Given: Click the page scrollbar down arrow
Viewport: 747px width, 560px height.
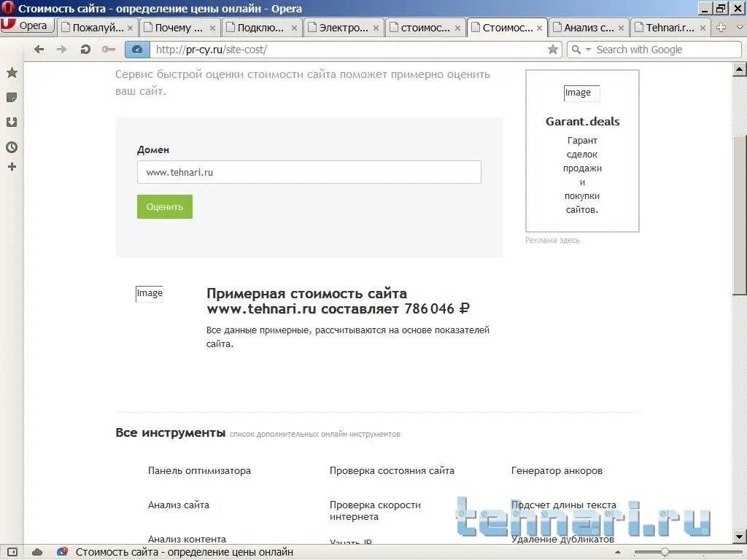Looking at the screenshot, I should pos(740,537).
